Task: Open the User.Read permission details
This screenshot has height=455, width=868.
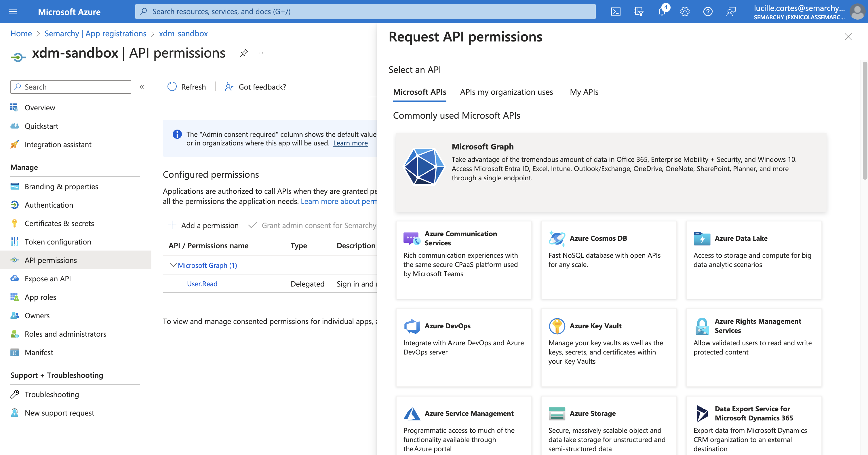Action: pos(201,284)
